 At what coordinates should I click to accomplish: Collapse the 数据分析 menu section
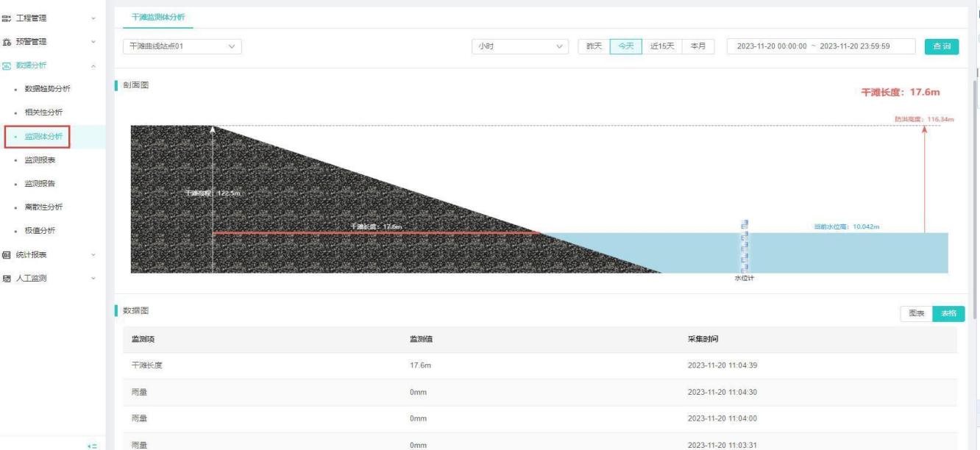[x=93, y=66]
